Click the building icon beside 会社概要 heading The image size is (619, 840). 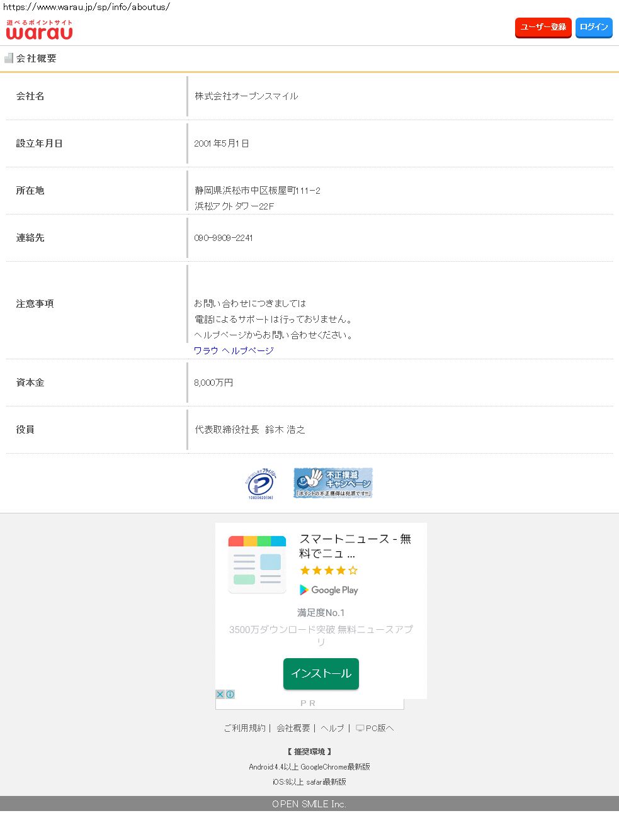[9, 58]
